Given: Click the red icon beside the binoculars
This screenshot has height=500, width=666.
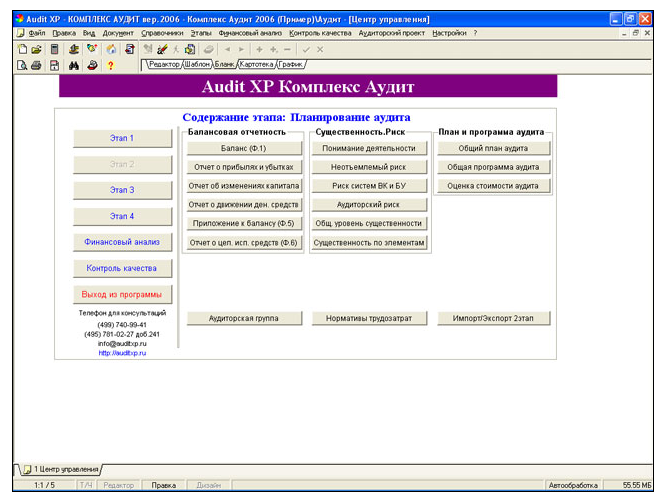Looking at the screenshot, I should pyautogui.click(x=92, y=65).
